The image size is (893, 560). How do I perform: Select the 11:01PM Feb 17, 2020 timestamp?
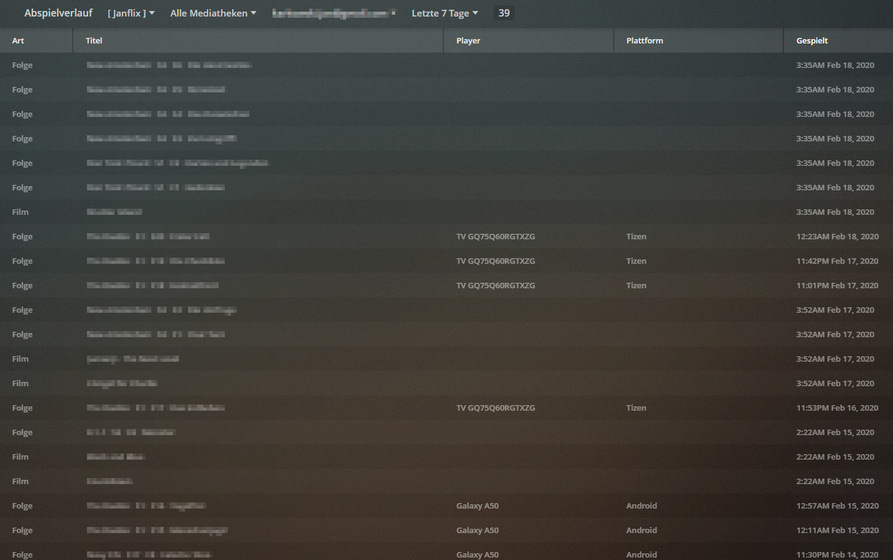pos(837,285)
